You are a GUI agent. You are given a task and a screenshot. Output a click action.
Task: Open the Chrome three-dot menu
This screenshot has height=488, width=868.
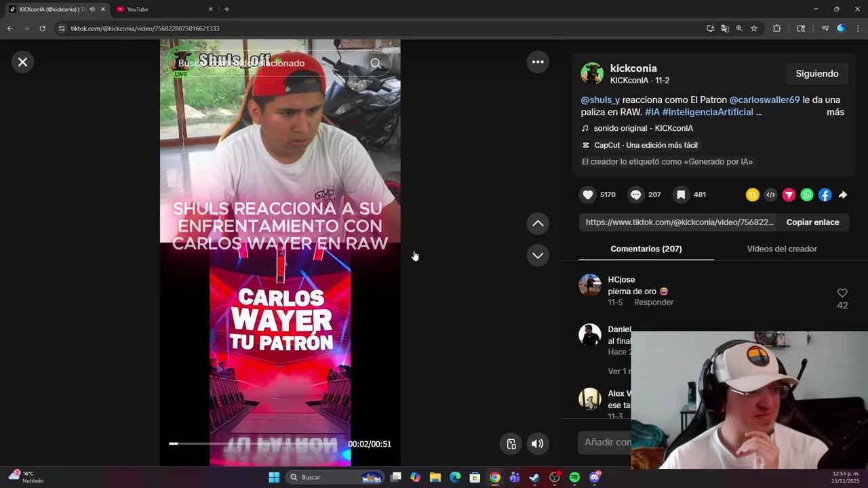point(858,28)
